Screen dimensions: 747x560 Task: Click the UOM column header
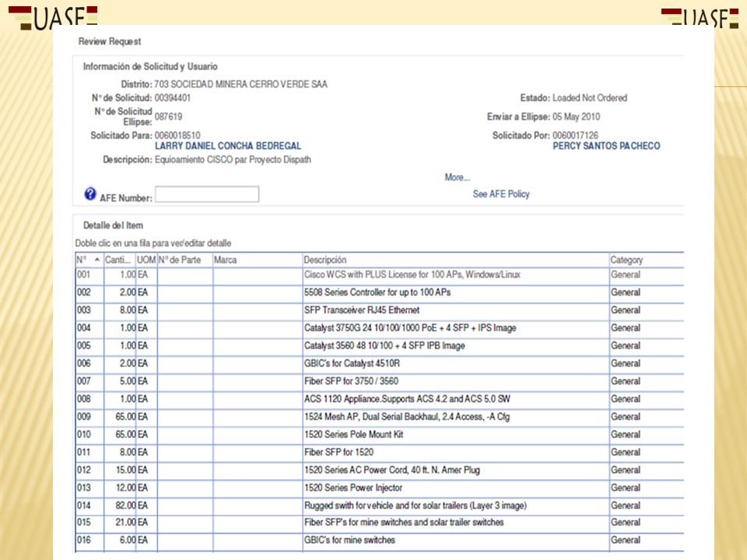[146, 260]
